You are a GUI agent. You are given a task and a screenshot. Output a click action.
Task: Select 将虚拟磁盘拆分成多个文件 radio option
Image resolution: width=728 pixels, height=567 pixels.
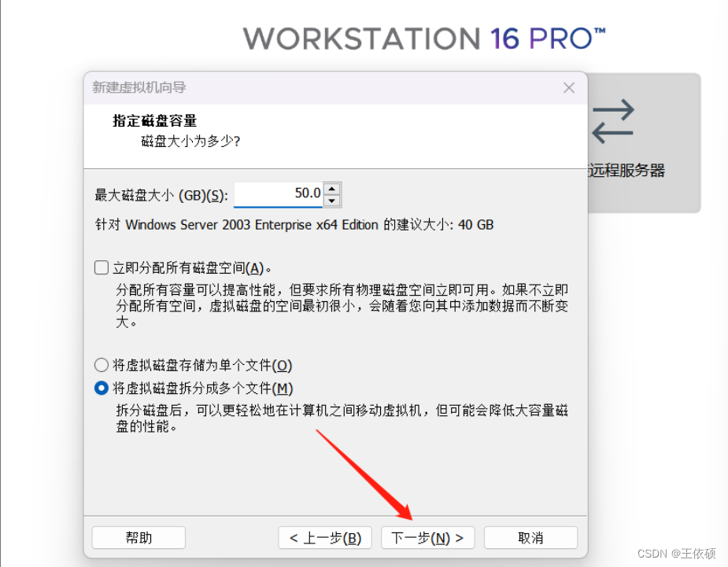click(x=102, y=388)
